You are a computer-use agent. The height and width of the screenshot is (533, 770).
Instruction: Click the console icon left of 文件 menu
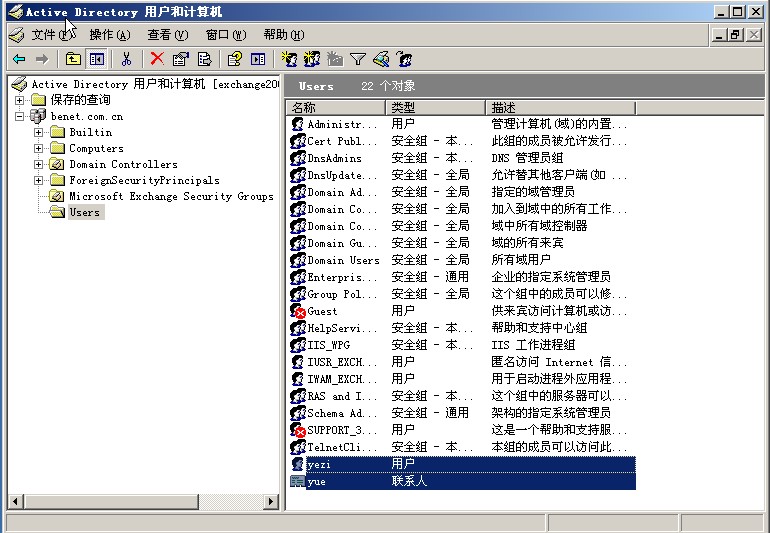17,35
